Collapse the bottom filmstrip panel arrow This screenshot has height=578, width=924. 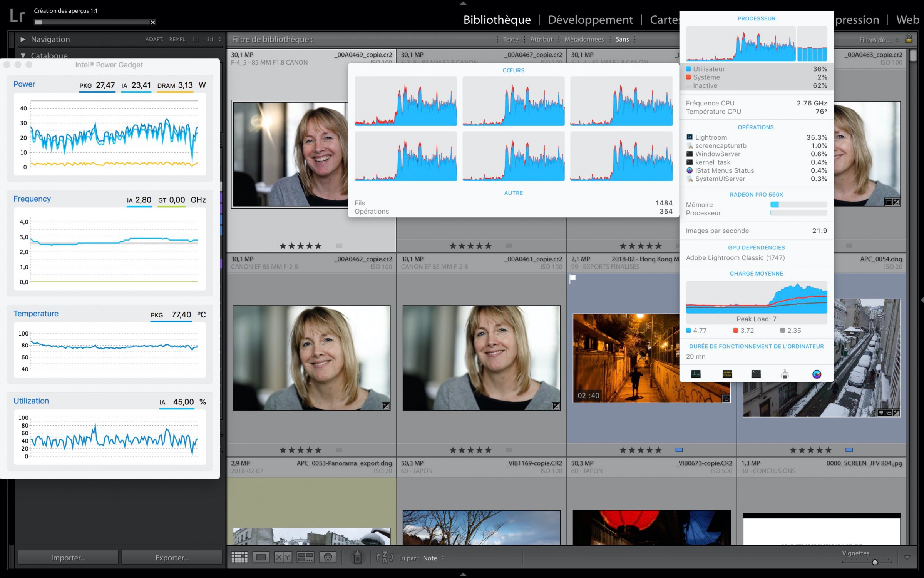pyautogui.click(x=463, y=575)
